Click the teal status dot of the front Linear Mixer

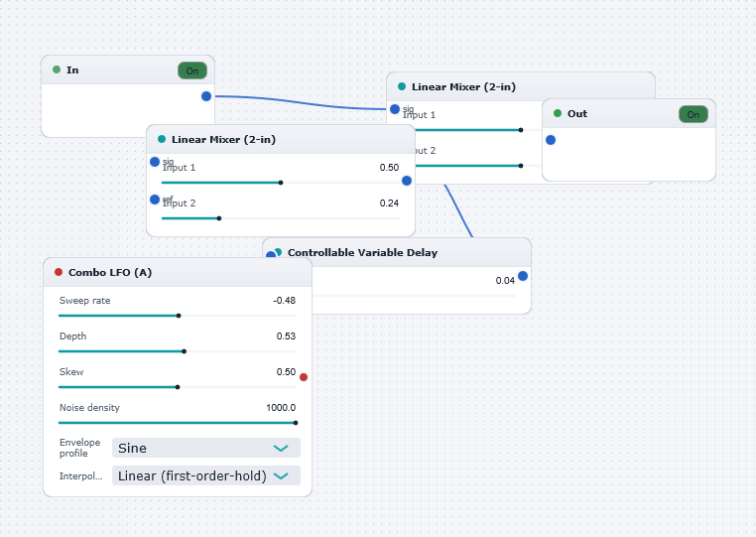(162, 139)
